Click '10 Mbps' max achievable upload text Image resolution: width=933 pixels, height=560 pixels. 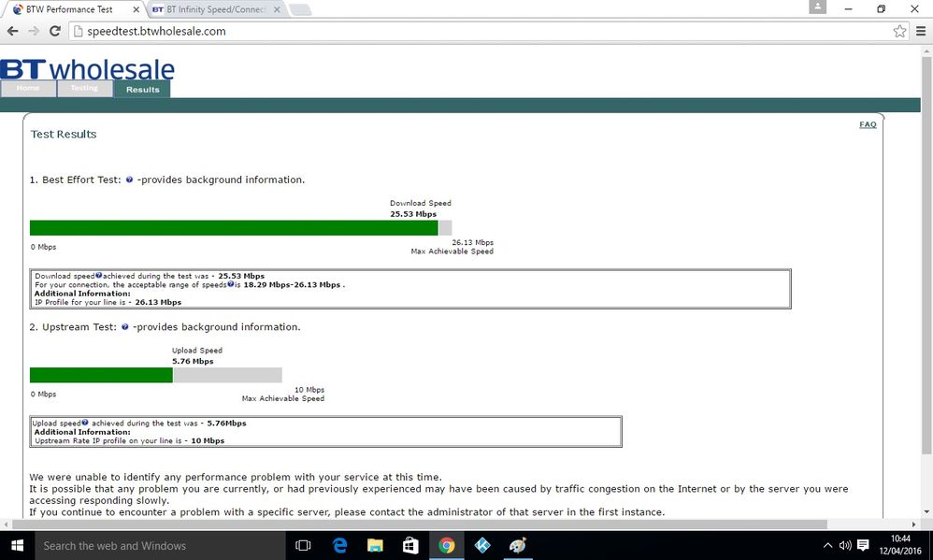tap(309, 390)
